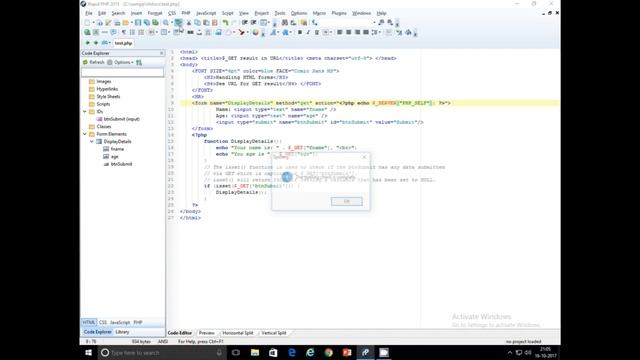This screenshot has width=640, height=360.
Task: Click the sort icon next to Options
Action: pyautogui.click(x=139, y=62)
